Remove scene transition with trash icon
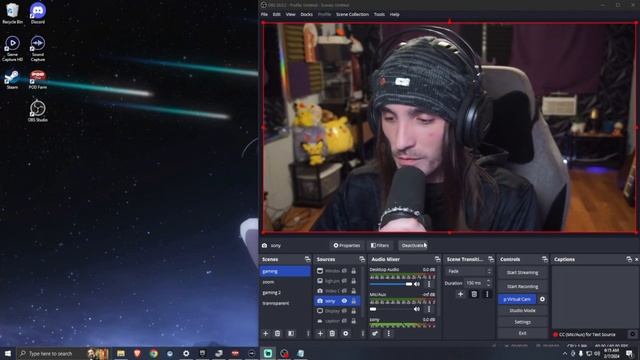The height and width of the screenshot is (360, 640). [x=474, y=294]
